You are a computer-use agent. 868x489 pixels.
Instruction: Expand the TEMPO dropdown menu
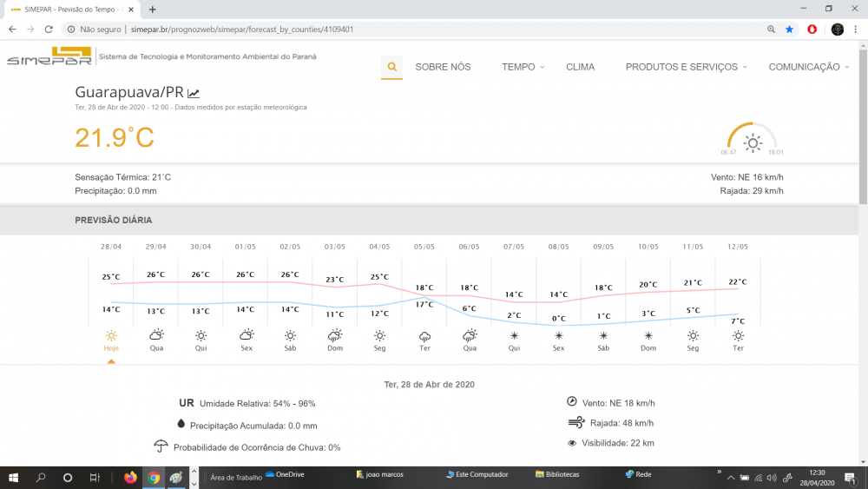pos(523,67)
